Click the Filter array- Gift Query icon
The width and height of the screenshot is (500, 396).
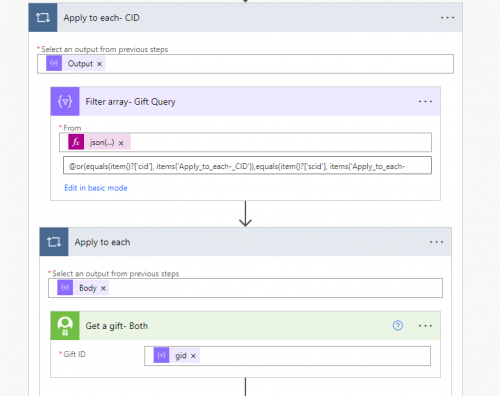click(x=65, y=101)
